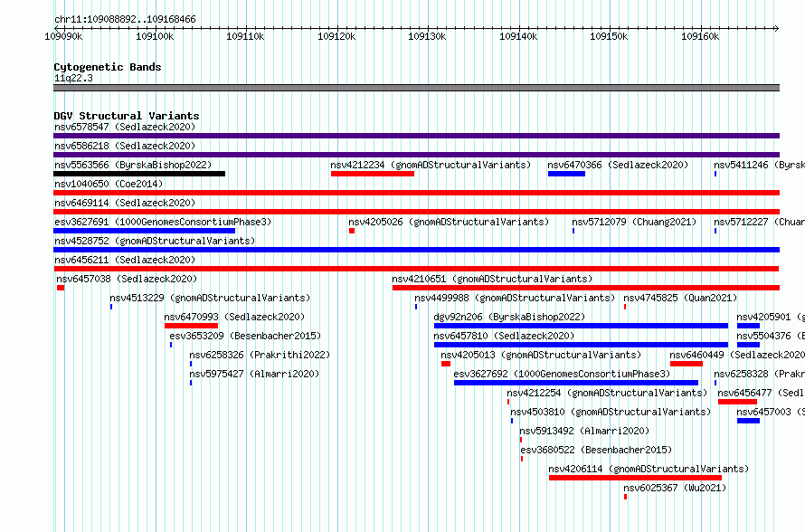Open nsv5913492 (Almarri2020) label

point(584,431)
